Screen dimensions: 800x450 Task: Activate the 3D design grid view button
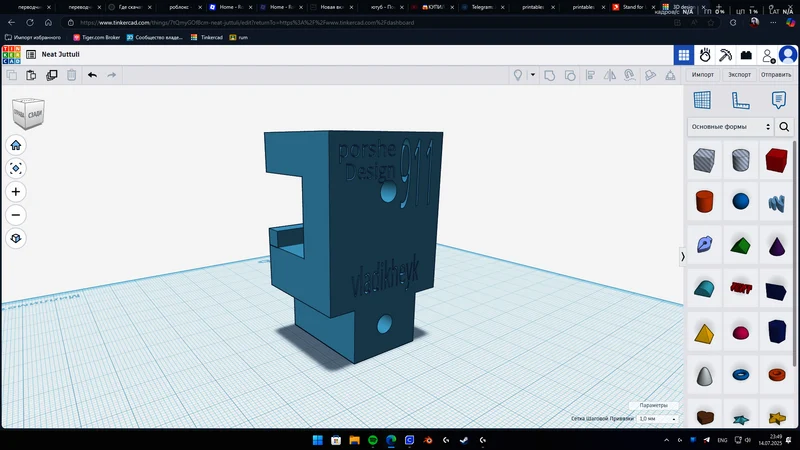coord(684,55)
